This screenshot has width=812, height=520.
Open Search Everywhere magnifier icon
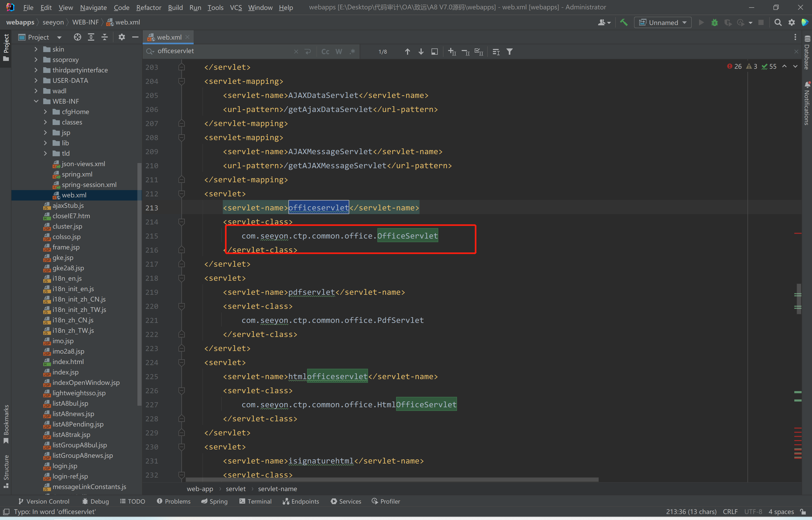click(778, 22)
